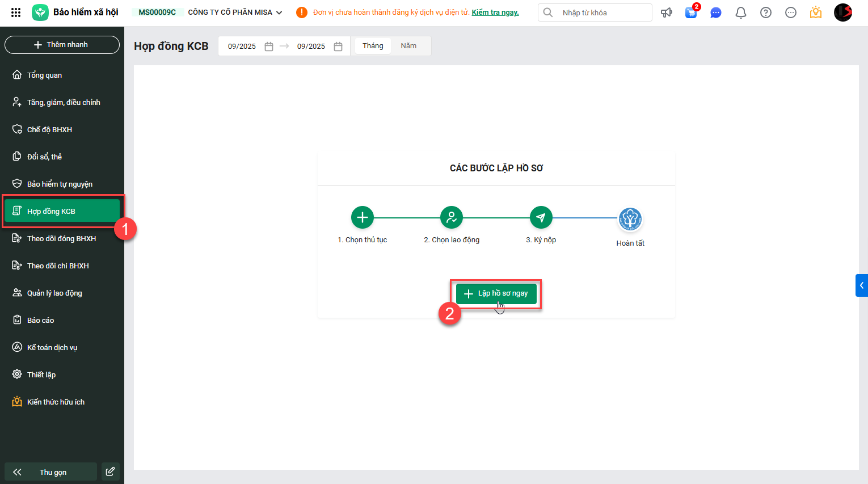Image resolution: width=868 pixels, height=484 pixels.
Task: Open Thiết lập settings menu
Action: click(62, 374)
